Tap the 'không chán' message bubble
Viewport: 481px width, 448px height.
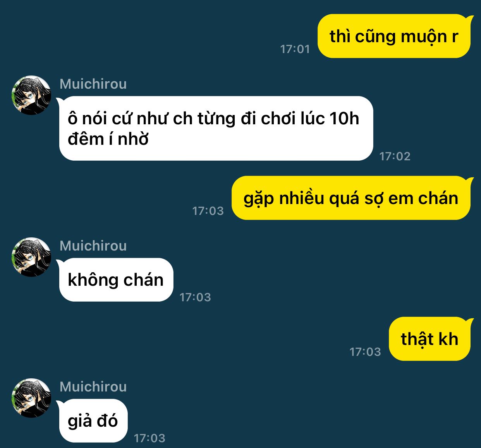[x=115, y=280]
